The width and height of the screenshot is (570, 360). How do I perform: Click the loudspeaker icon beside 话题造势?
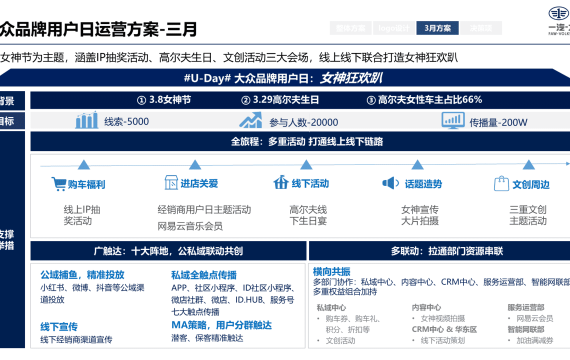tap(391, 183)
